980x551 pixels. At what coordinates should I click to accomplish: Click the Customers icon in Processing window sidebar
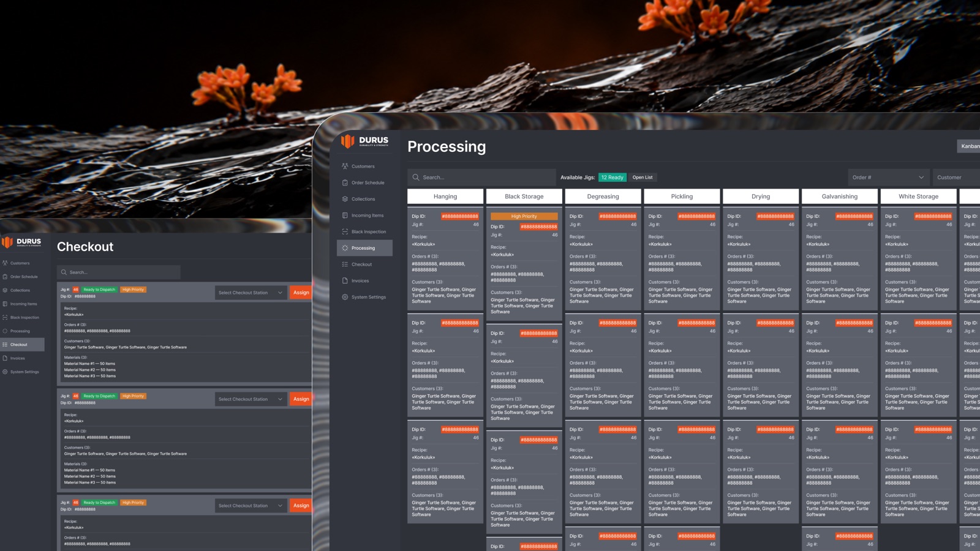coord(345,167)
